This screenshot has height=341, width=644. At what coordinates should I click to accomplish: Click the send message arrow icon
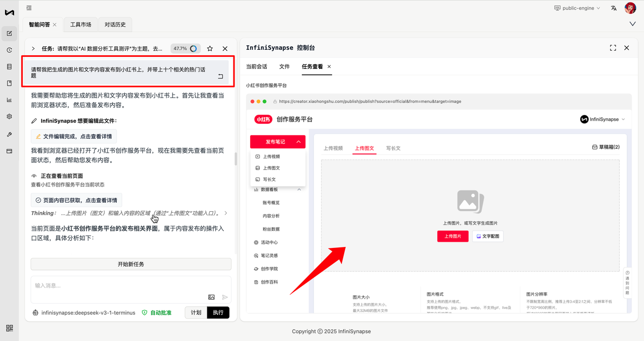click(225, 297)
